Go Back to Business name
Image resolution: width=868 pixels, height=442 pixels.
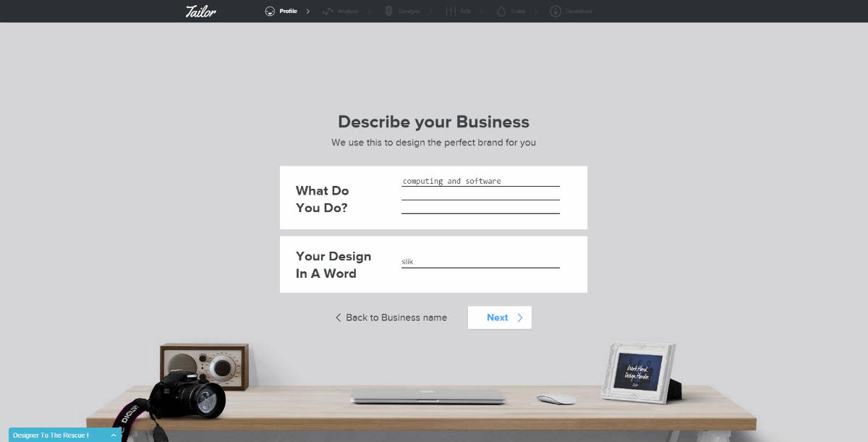pos(396,318)
